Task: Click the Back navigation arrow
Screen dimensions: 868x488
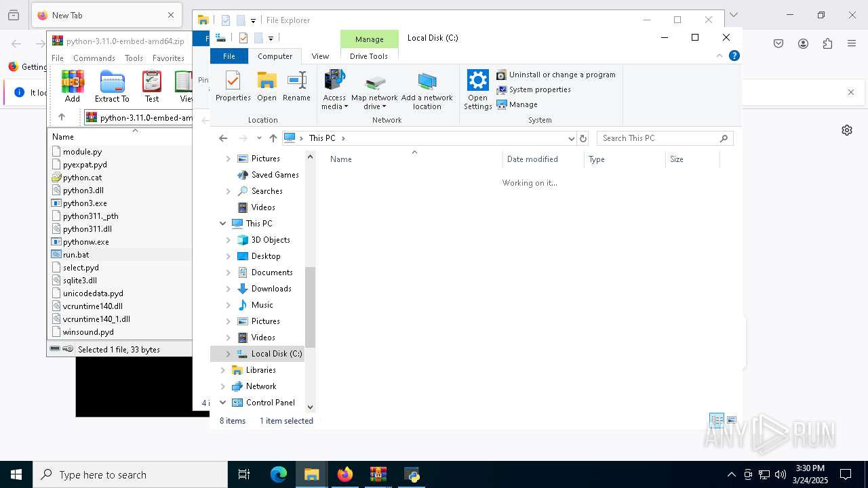Action: point(223,138)
